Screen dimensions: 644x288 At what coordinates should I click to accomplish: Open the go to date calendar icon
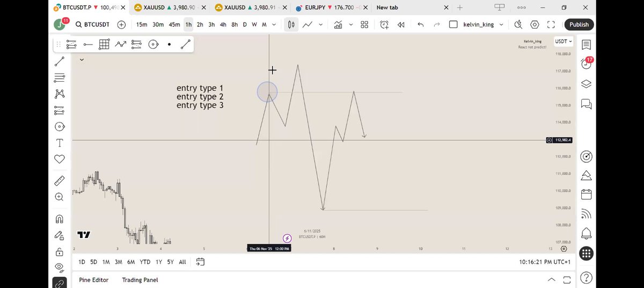point(200,262)
